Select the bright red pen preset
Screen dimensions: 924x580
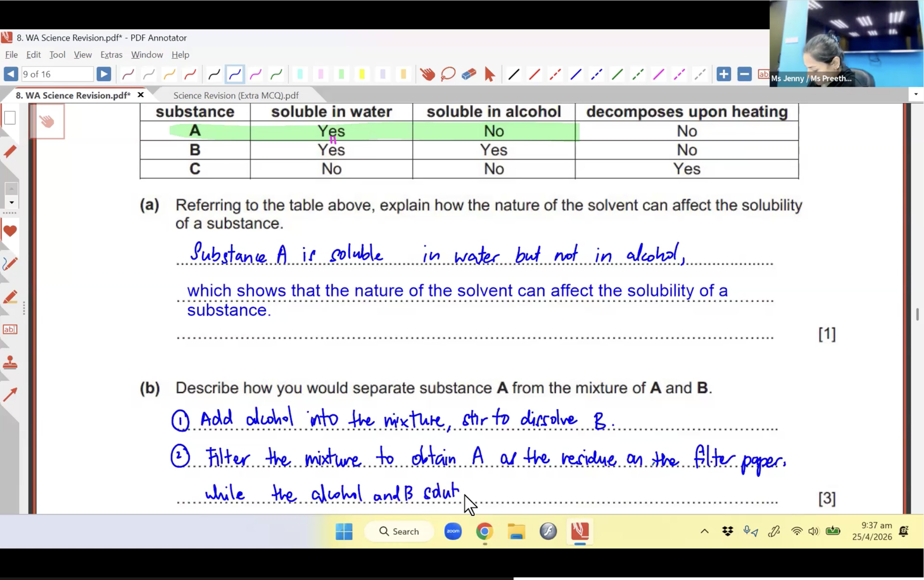click(x=190, y=75)
